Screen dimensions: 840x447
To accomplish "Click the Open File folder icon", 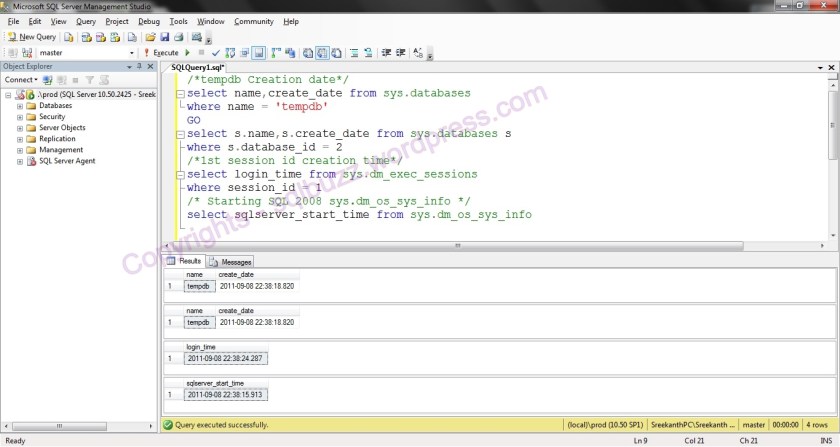I will [x=150, y=37].
